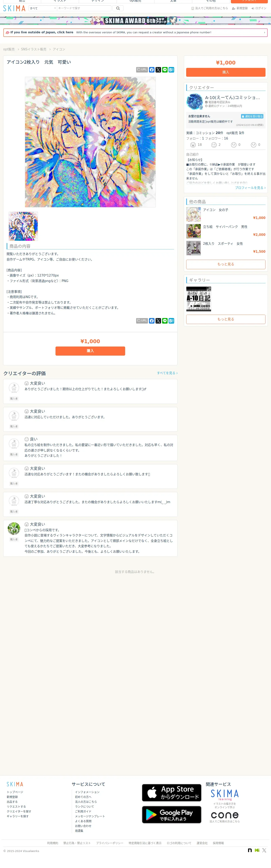This screenshot has width=271, height=868.
Task: Click the green-avatar reviewer on the last review
Action: tap(14, 528)
